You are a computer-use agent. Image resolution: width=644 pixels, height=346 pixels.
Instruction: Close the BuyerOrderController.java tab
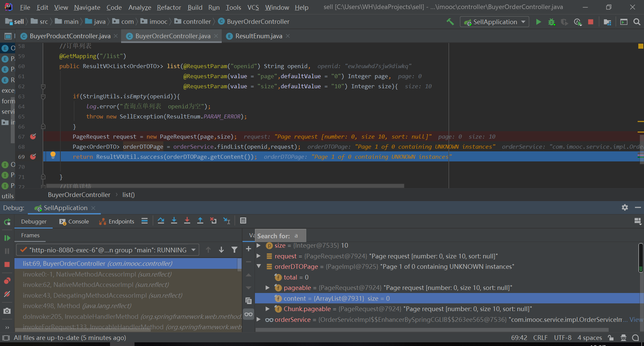[216, 36]
